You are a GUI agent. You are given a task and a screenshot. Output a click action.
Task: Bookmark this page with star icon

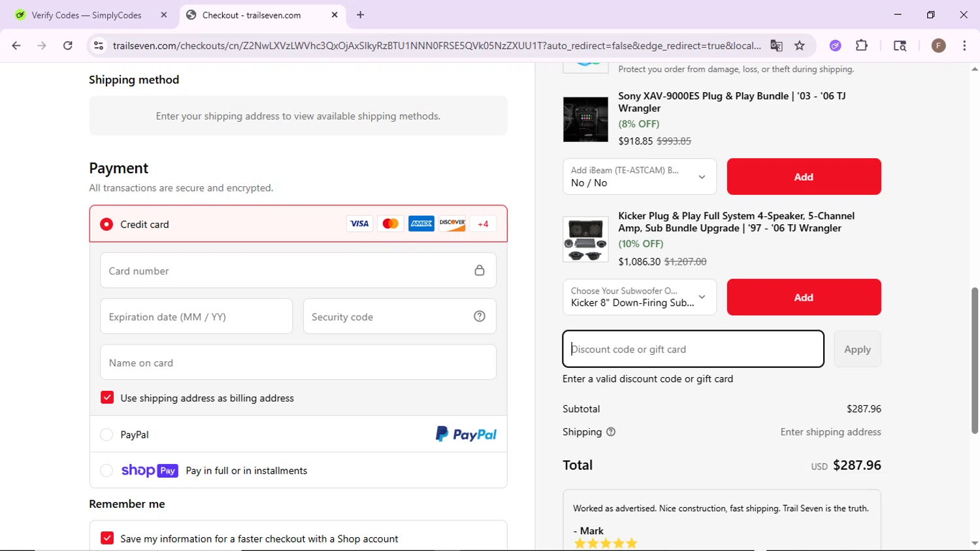tap(800, 46)
